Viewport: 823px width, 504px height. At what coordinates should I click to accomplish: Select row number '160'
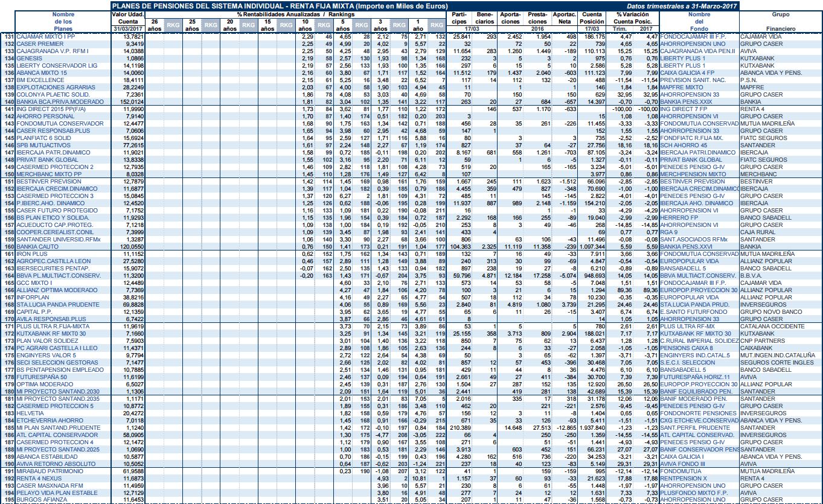8,247
